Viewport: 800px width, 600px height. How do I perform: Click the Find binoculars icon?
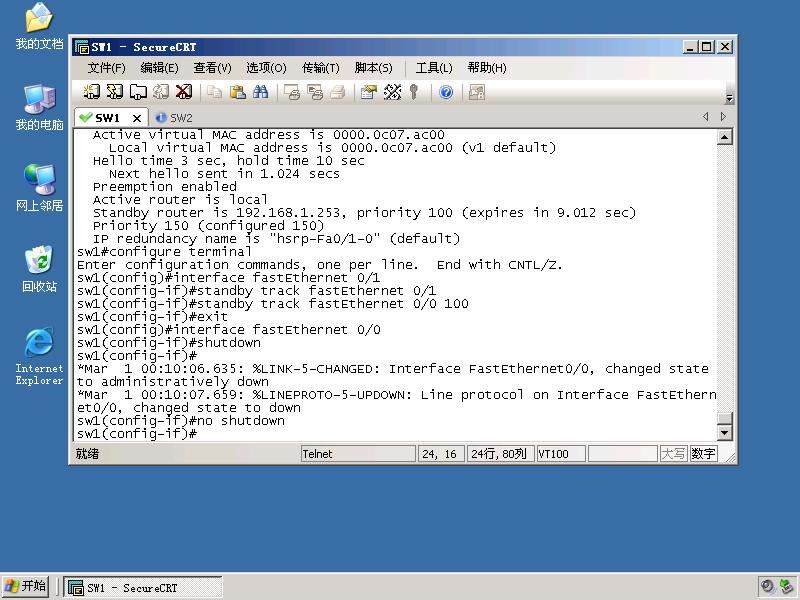click(x=261, y=92)
